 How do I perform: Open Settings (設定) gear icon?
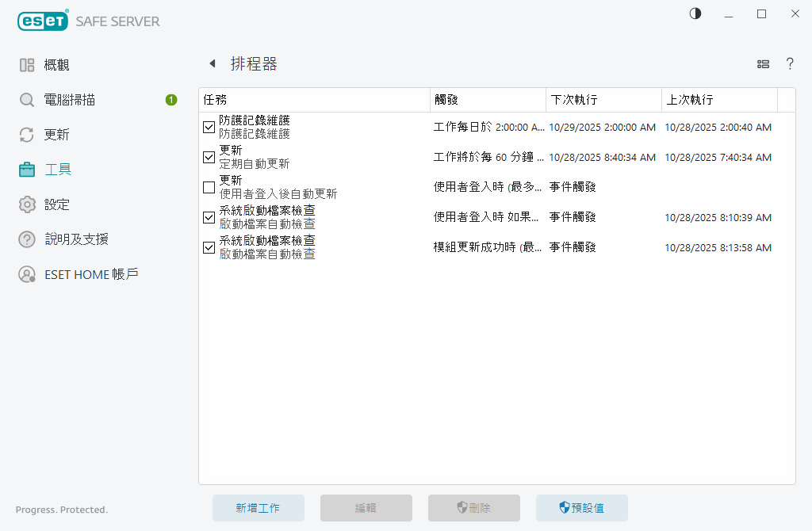pyautogui.click(x=27, y=204)
